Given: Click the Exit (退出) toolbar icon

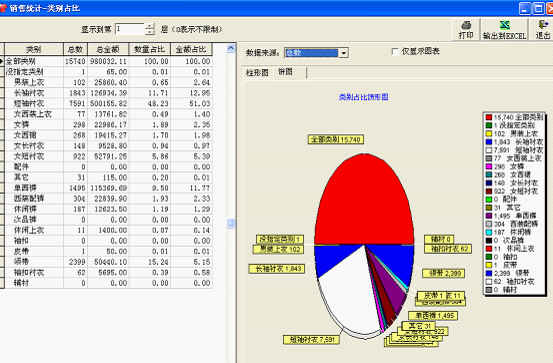Looking at the screenshot, I should coord(543,24).
